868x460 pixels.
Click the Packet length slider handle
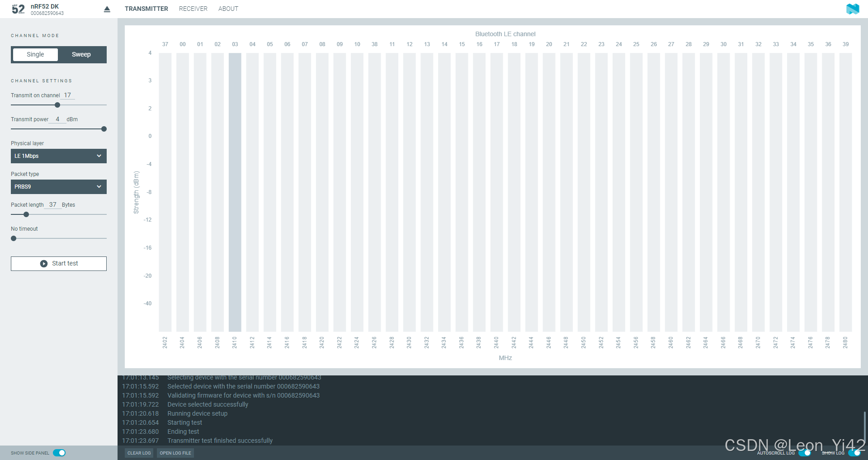[26, 214]
